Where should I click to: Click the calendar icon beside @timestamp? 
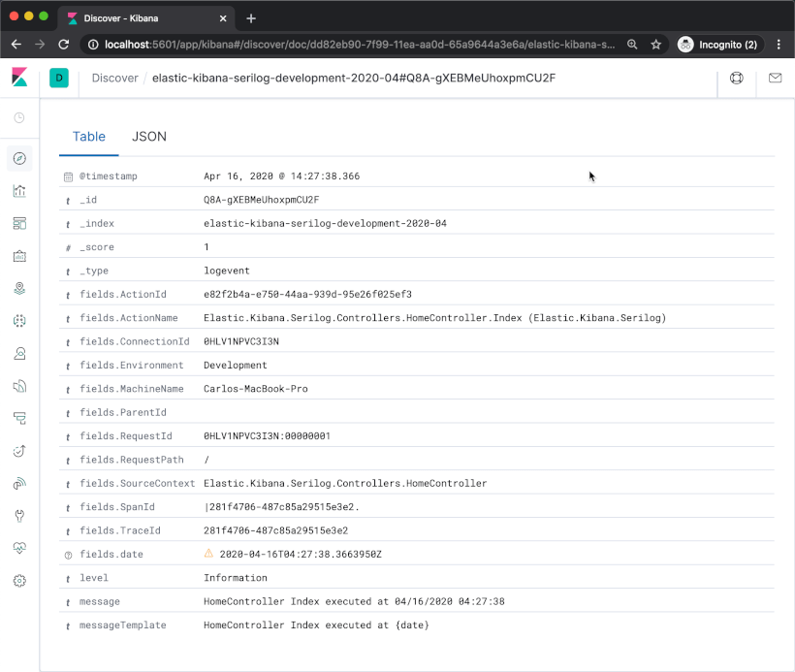pos(68,176)
